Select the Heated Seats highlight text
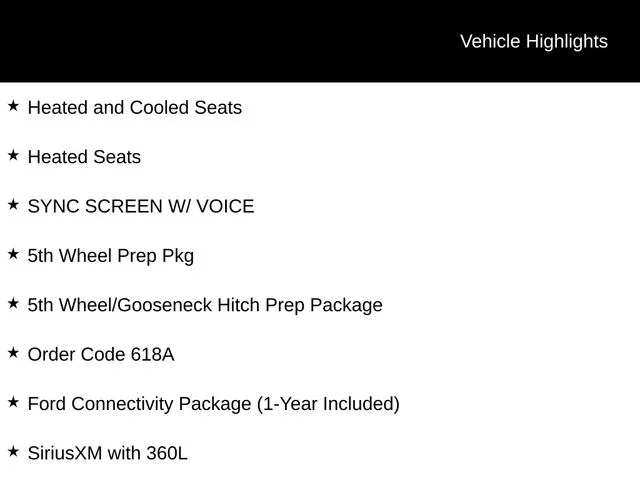The width and height of the screenshot is (640, 480). coord(84,157)
